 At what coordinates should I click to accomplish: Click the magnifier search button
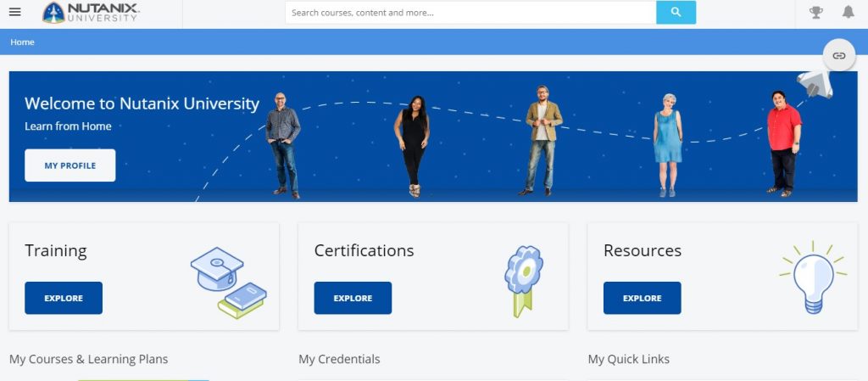(676, 12)
